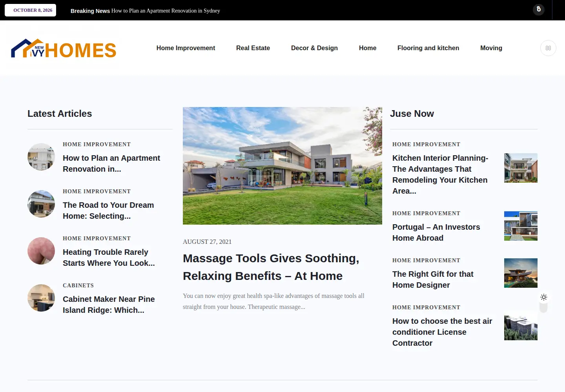Click the August 27, 2021 post date
Image resolution: width=565 pixels, height=392 pixels.
(x=207, y=242)
